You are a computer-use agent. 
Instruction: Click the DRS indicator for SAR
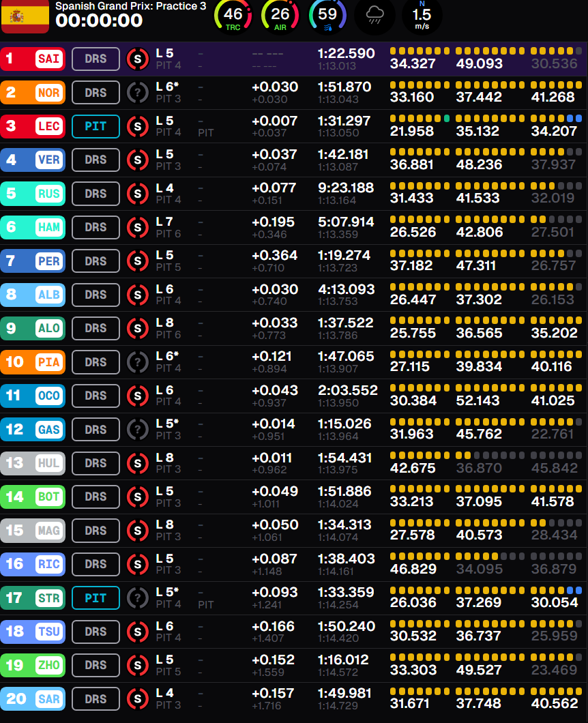(x=96, y=699)
